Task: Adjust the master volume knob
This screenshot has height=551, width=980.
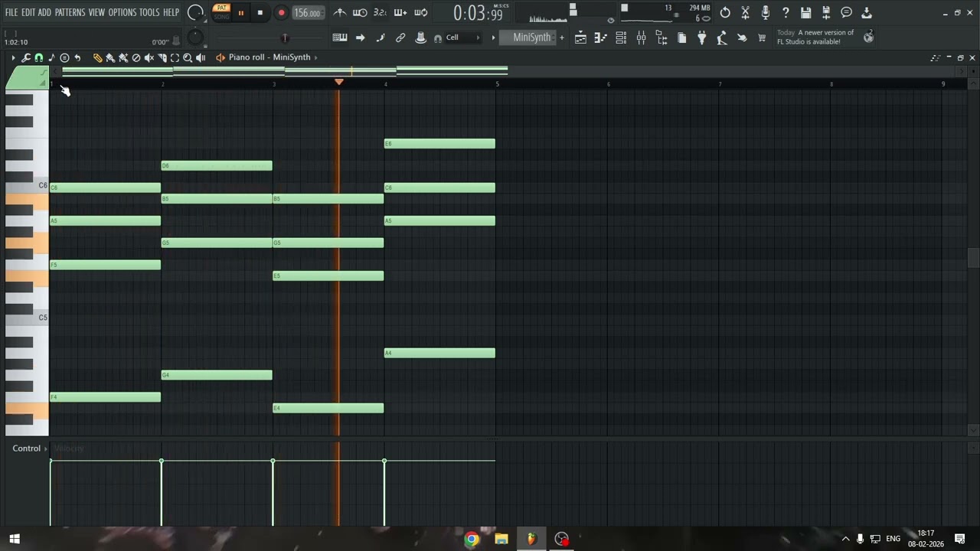Action: pos(195,12)
